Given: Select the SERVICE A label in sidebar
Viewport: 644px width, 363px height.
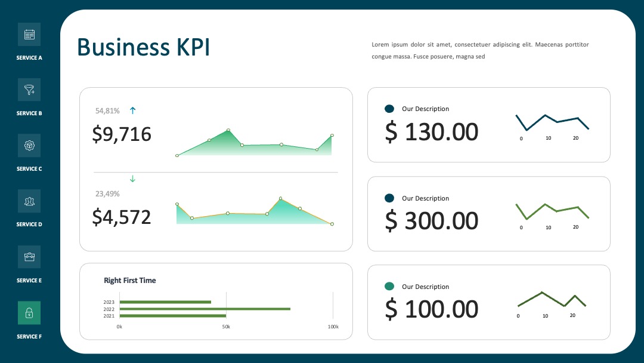Looking at the screenshot, I should point(29,58).
